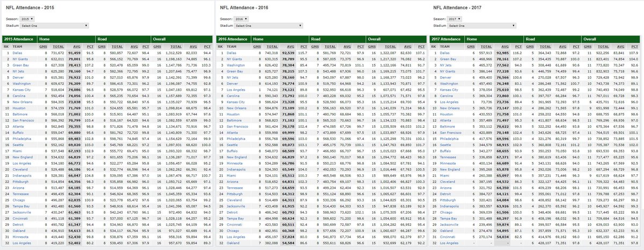This screenshot has height=250, width=644.
Task: Sort 2015 table by Road AVG column
Action: [135, 47]
